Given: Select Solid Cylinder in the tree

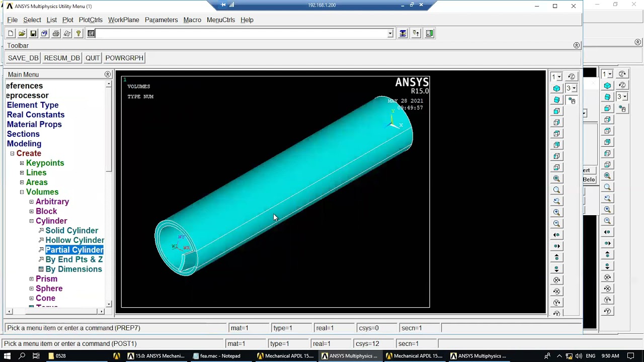Looking at the screenshot, I should click(x=72, y=231).
